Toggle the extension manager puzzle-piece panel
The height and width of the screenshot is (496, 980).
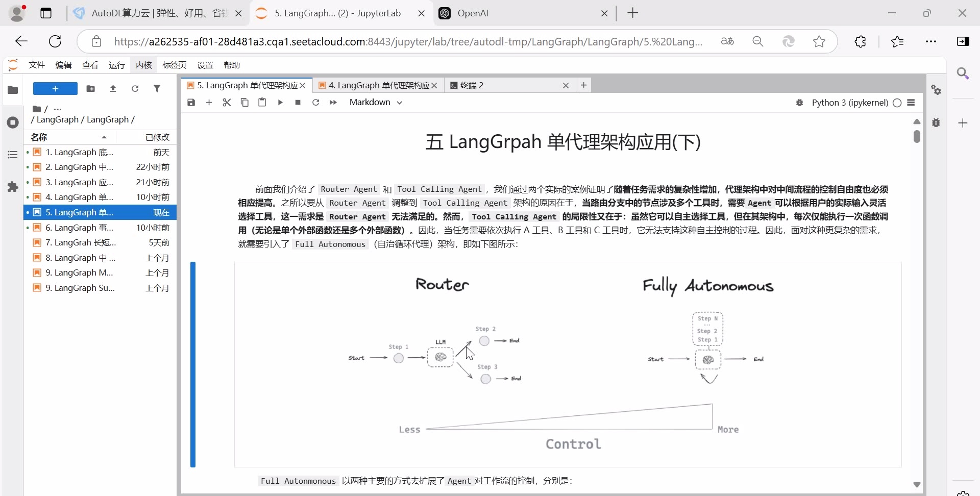pos(12,187)
